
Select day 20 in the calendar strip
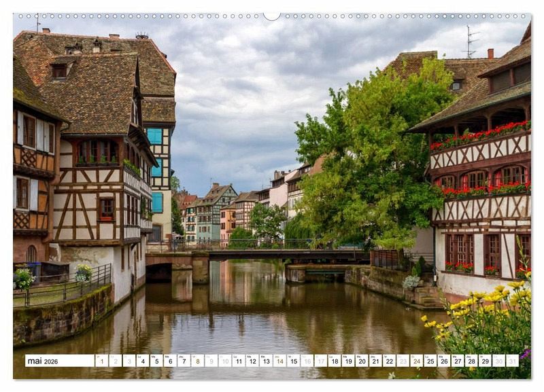362,361
